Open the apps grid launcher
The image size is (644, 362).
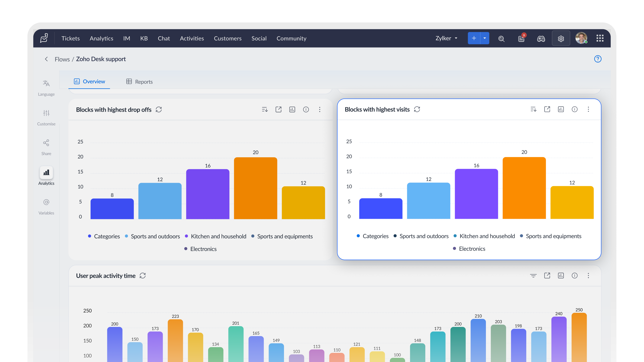[x=600, y=38]
